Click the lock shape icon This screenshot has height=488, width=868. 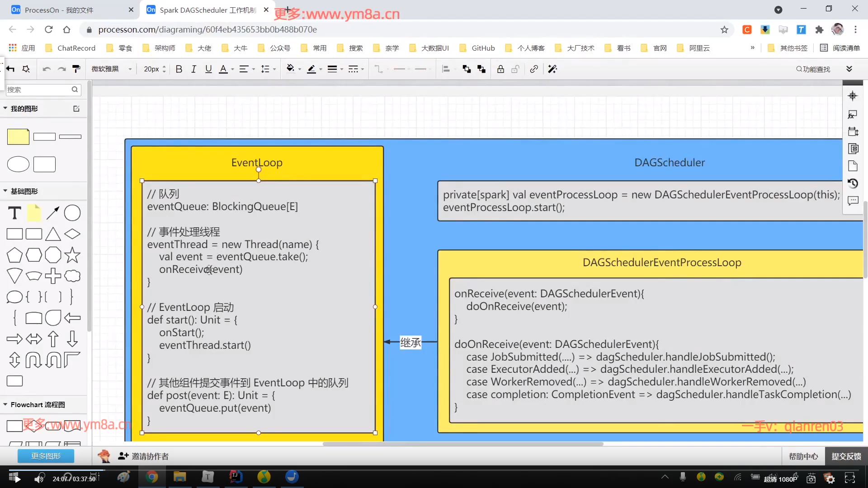500,69
